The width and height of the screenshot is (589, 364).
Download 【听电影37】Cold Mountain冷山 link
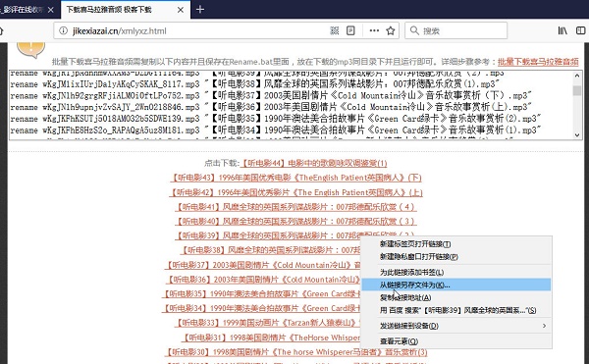(x=262, y=265)
